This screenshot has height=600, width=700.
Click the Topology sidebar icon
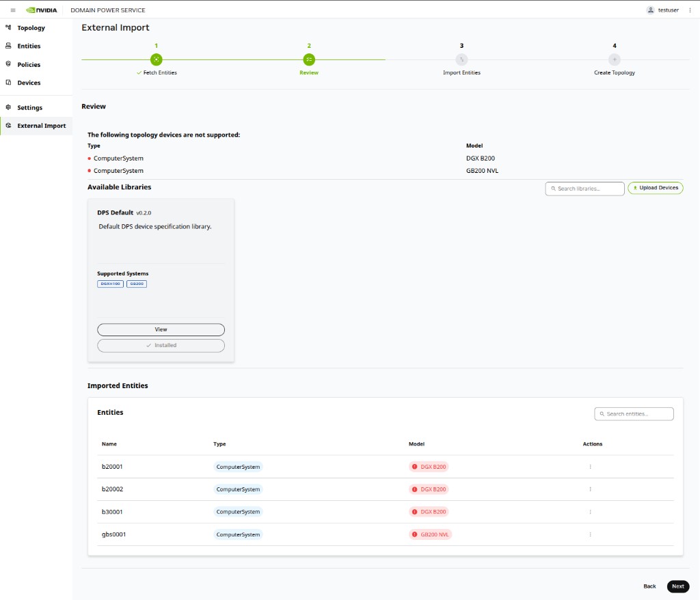click(x=8, y=27)
